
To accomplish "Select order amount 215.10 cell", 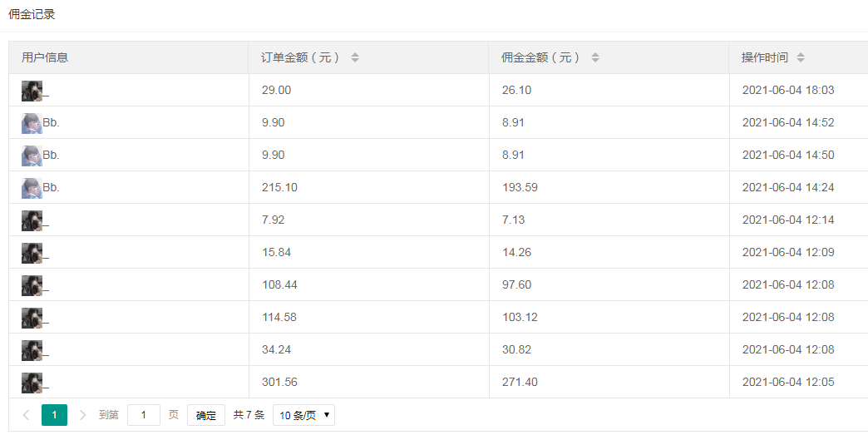I will [368, 187].
